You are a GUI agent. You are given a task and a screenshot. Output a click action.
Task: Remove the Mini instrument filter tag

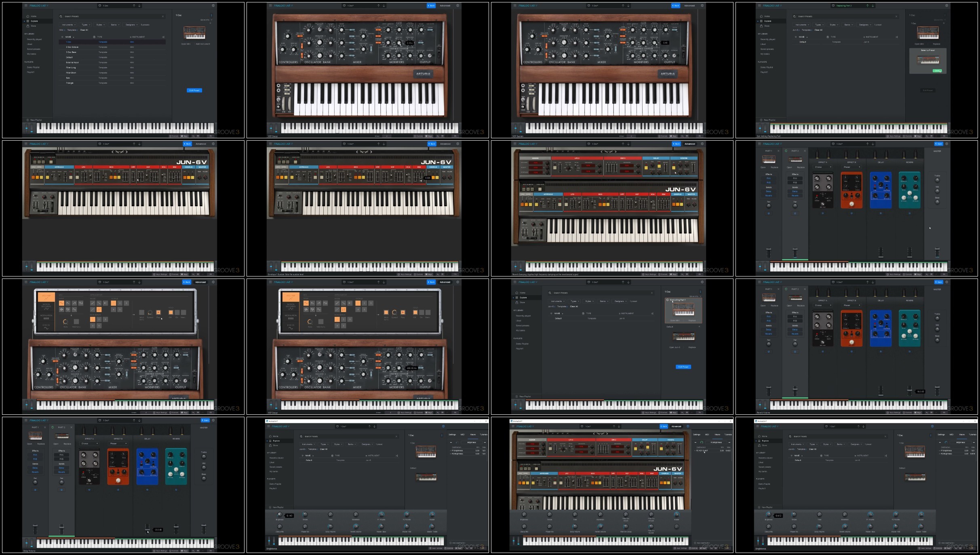point(65,30)
